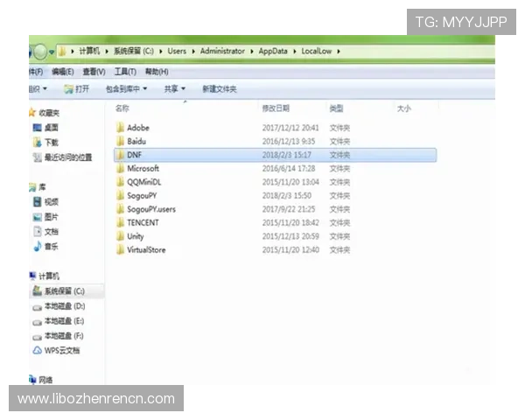Open the 文件(F) menu
This screenshot has height=420, width=525.
(36, 72)
